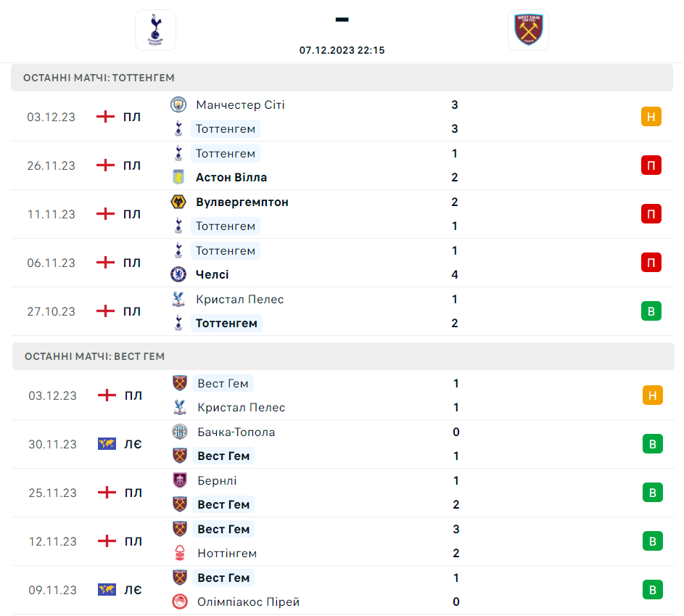The image size is (684, 616).
Task: Click the Nottingham club logo
Action: [x=180, y=553]
